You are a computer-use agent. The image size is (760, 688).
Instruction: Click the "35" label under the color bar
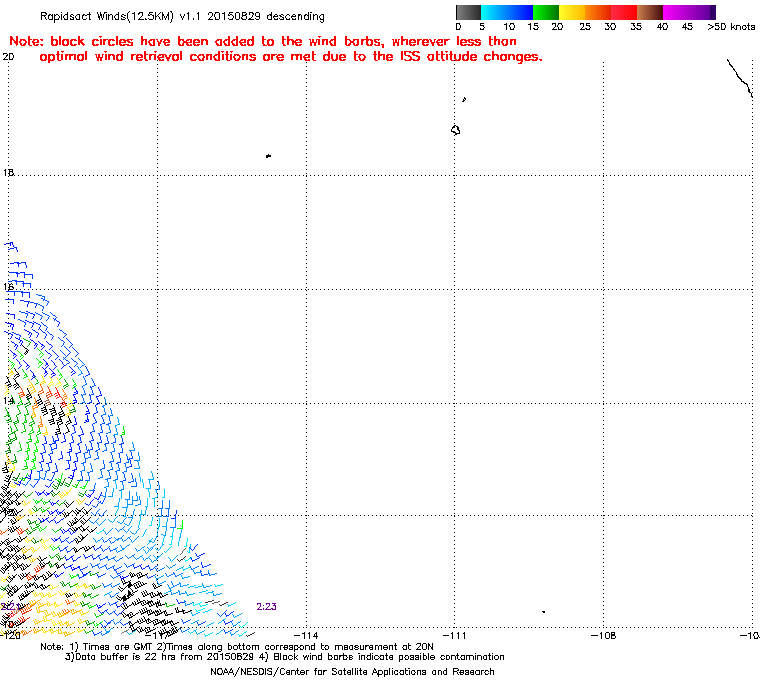pos(636,27)
